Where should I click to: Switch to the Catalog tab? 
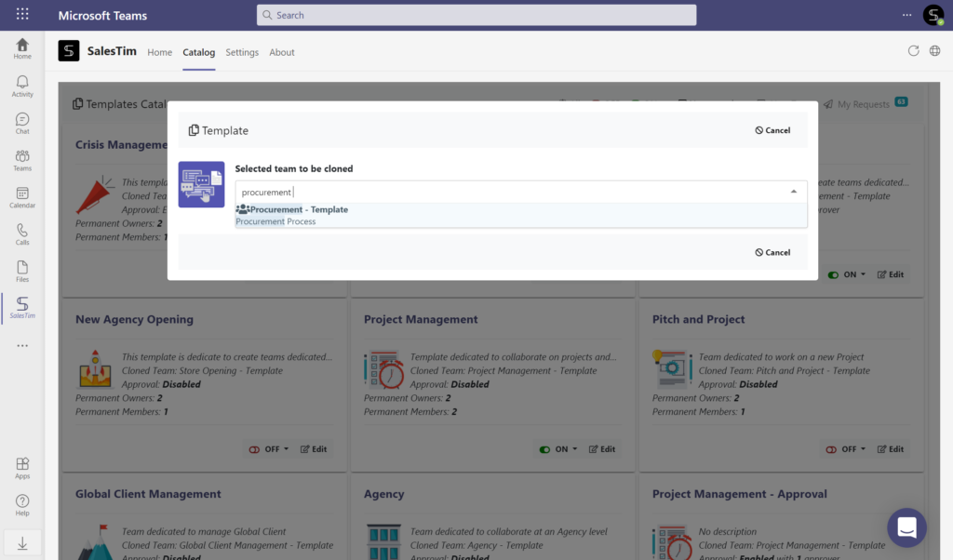coord(199,52)
